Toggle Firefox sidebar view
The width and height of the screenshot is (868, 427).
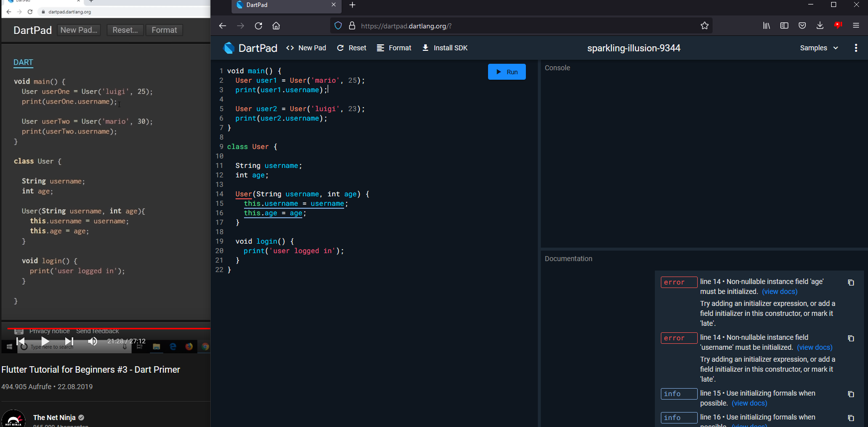[784, 26]
